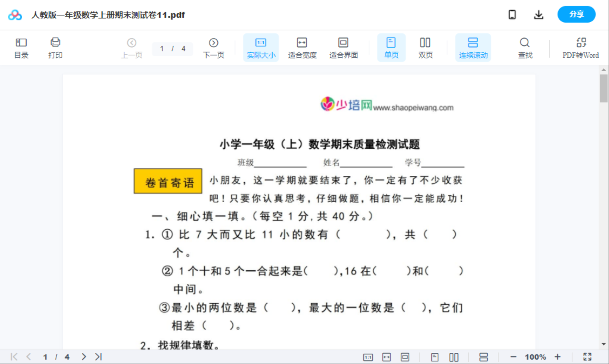Image resolution: width=609 pixels, height=364 pixels.
Task: Open the 目录 (table of contents) panel
Action: coord(21,47)
